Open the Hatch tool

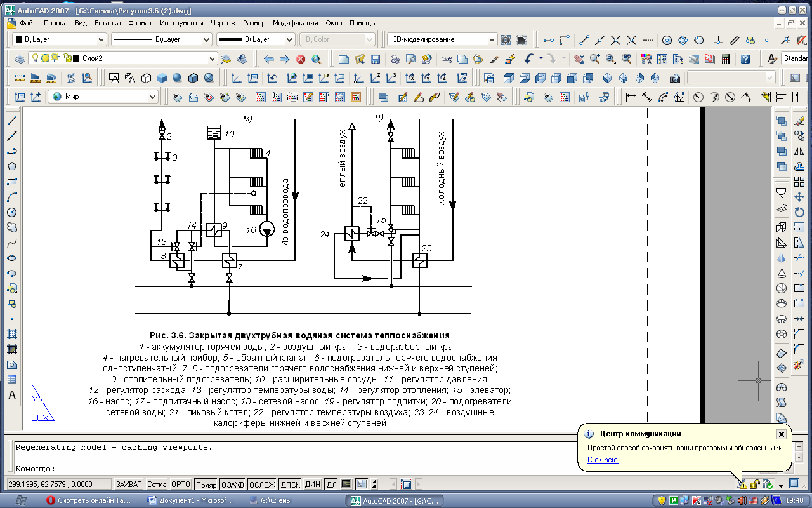[12, 334]
